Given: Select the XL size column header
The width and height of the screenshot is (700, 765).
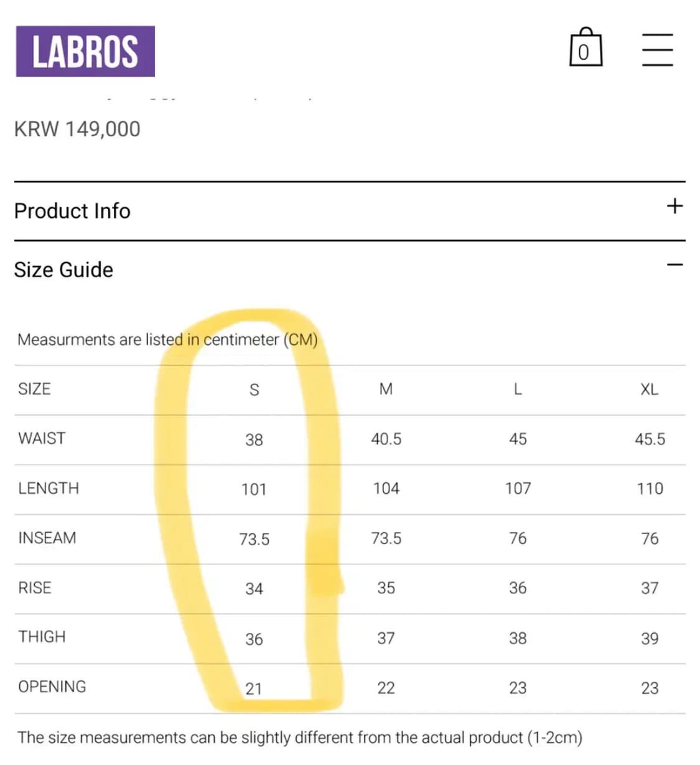Looking at the screenshot, I should (x=649, y=390).
